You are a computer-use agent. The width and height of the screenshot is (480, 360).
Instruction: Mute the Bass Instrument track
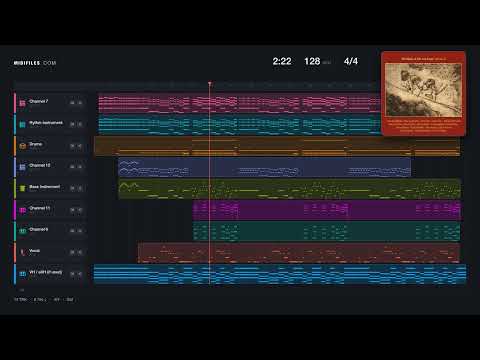(x=72, y=188)
